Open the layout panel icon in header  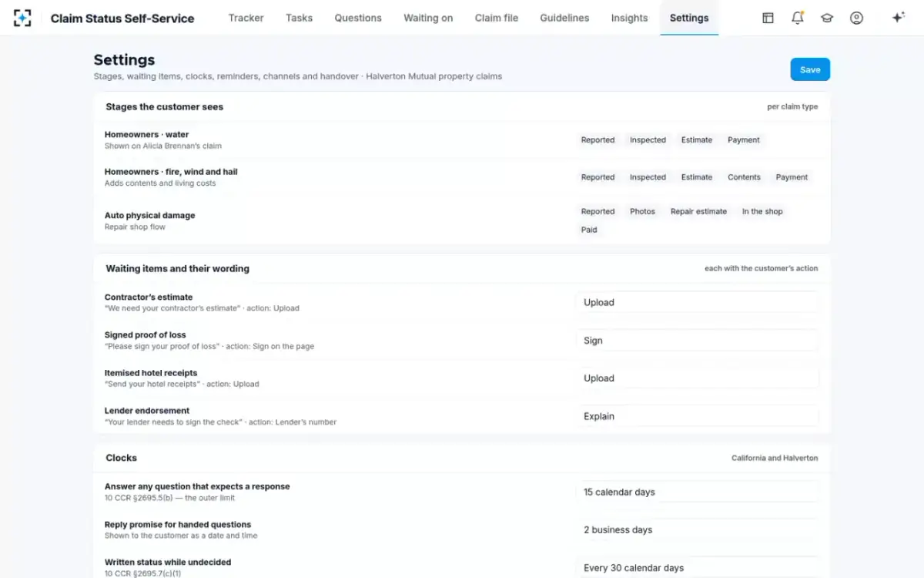click(x=768, y=18)
